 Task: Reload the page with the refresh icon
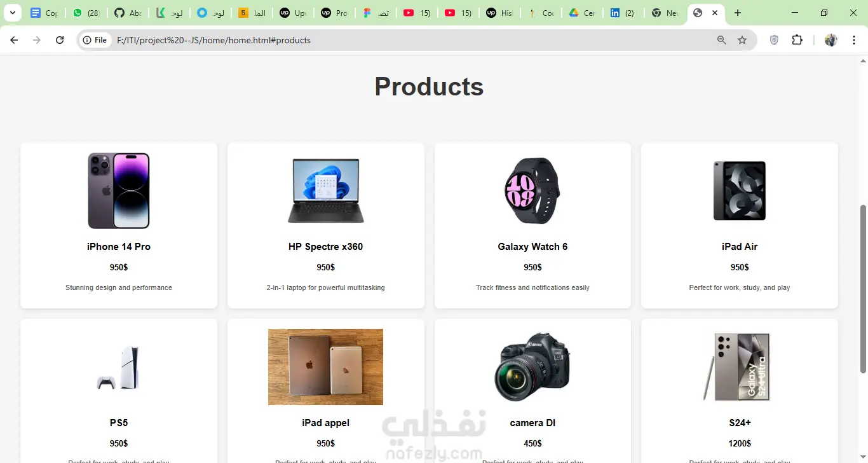tap(60, 40)
